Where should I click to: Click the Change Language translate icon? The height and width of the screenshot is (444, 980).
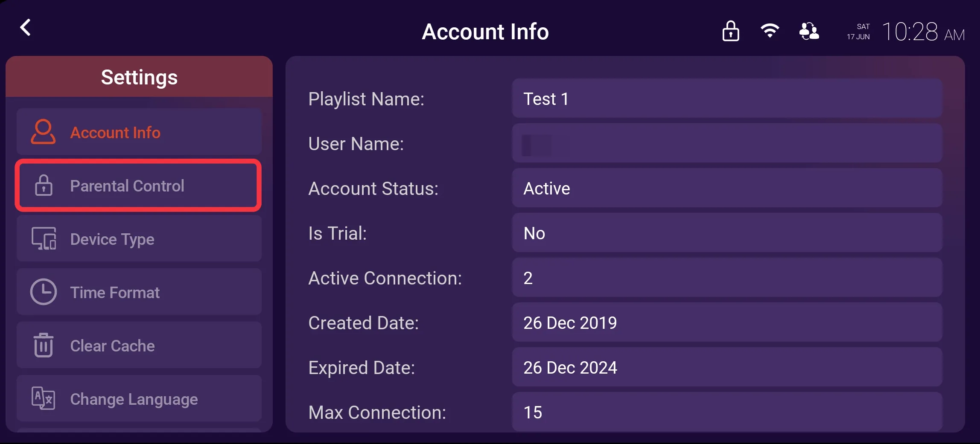44,398
